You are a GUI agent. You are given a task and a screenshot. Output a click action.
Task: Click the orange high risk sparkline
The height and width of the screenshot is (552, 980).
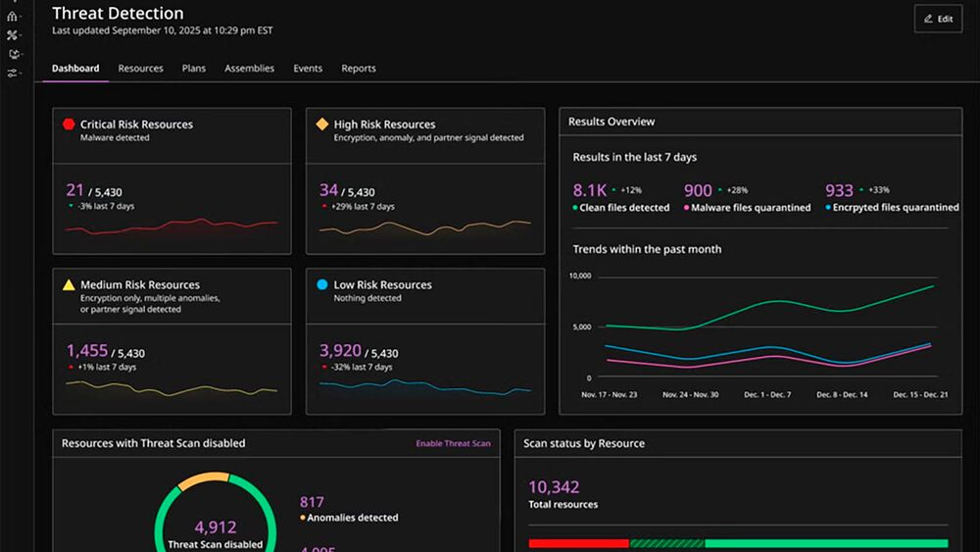coord(425,227)
